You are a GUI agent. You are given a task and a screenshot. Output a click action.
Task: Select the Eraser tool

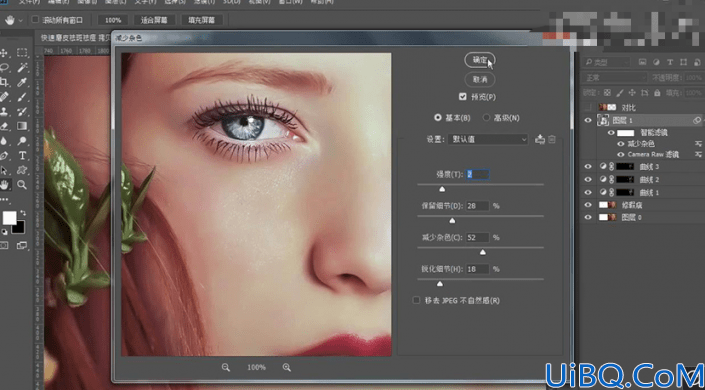[x=4, y=126]
